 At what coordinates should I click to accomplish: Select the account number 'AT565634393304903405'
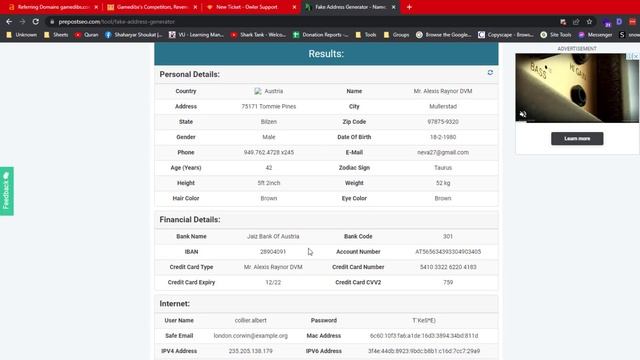pyautogui.click(x=448, y=252)
